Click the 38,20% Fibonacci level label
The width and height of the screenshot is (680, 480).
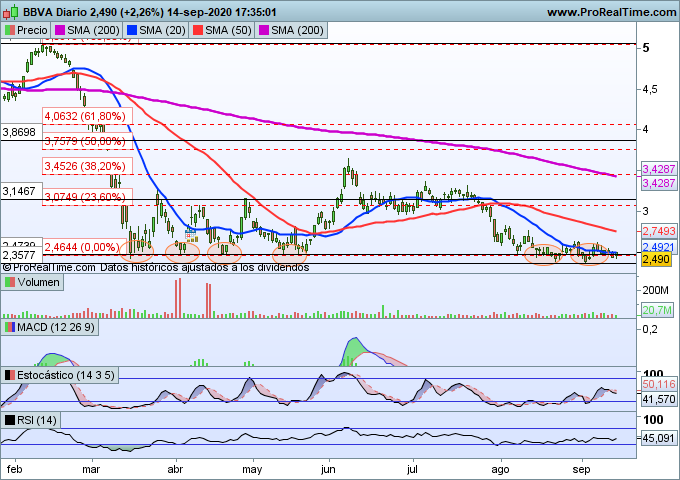83,166
